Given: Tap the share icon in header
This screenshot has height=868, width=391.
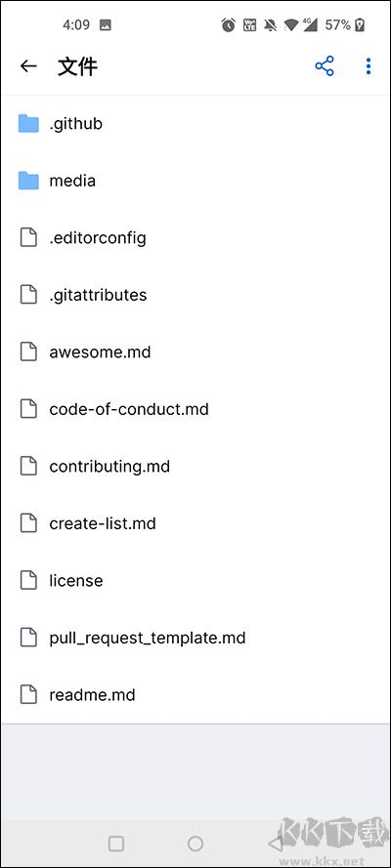Looking at the screenshot, I should click(325, 66).
